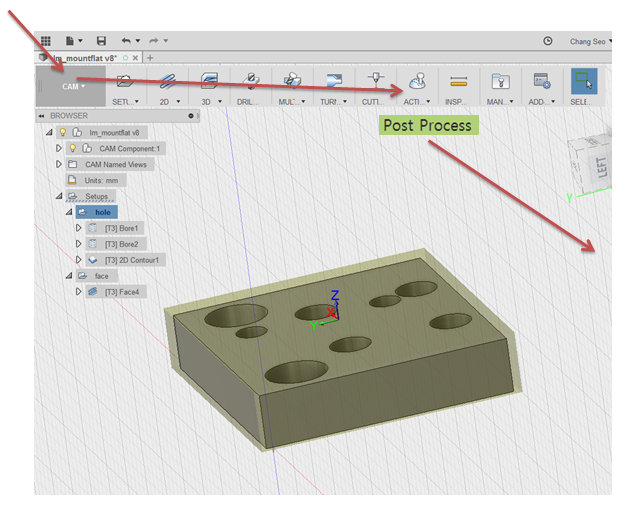This screenshot has width=633, height=516.
Task: Click the Manage tool library icon
Action: click(x=501, y=81)
